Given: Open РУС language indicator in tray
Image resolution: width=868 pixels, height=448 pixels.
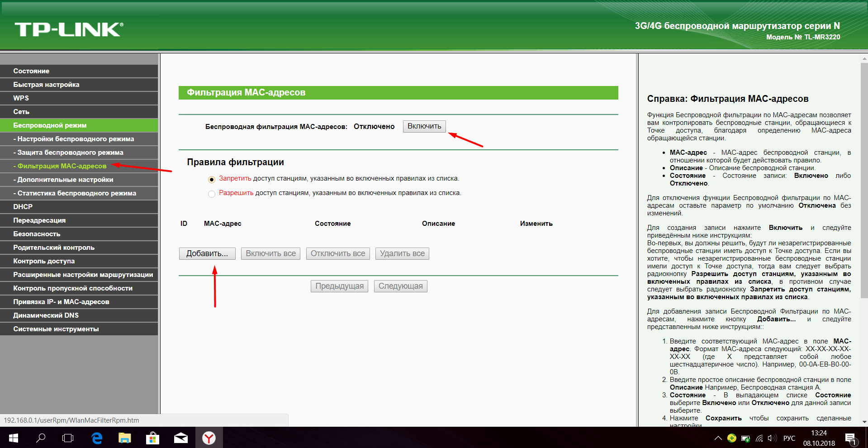Looking at the screenshot, I should coord(789,438).
